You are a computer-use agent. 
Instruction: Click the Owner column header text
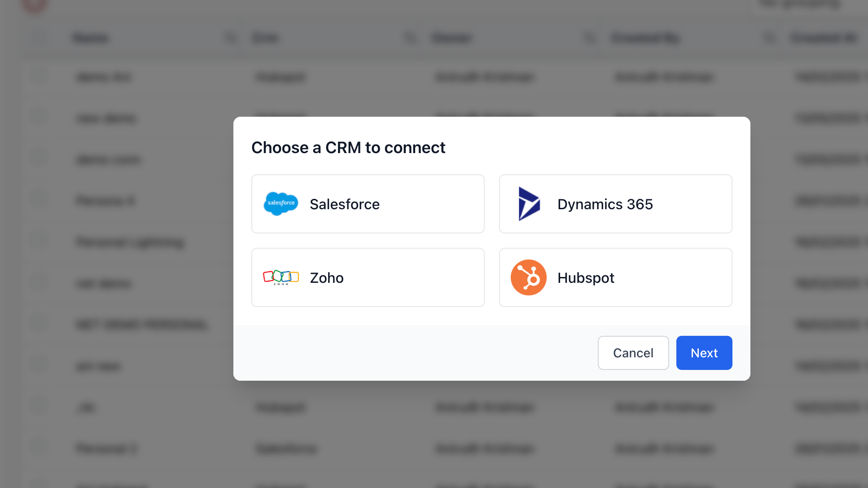point(452,38)
